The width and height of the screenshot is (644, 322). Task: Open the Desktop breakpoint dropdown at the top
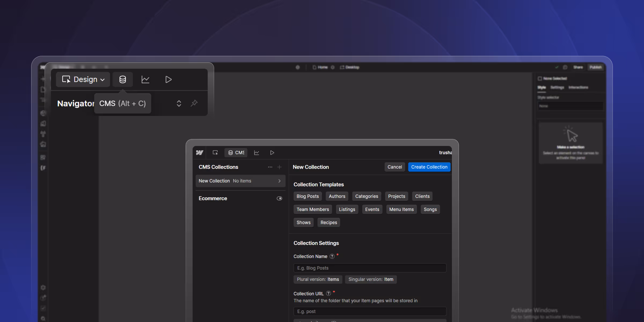[350, 67]
